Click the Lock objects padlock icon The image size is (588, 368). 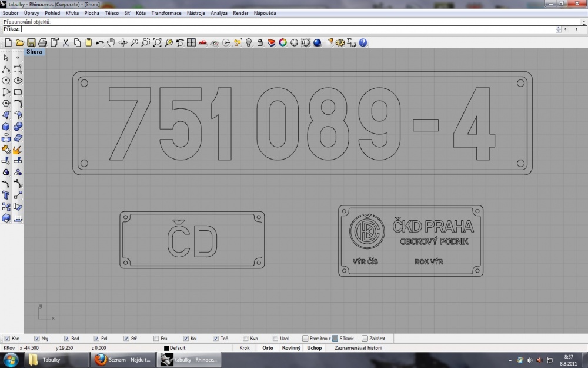pos(260,43)
